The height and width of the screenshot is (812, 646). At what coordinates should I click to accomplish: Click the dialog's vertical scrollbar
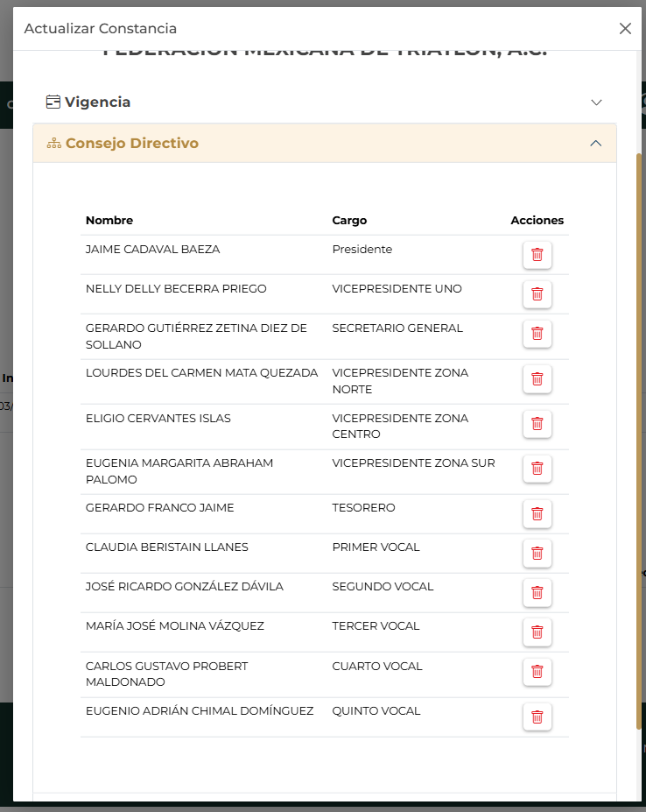click(639, 441)
